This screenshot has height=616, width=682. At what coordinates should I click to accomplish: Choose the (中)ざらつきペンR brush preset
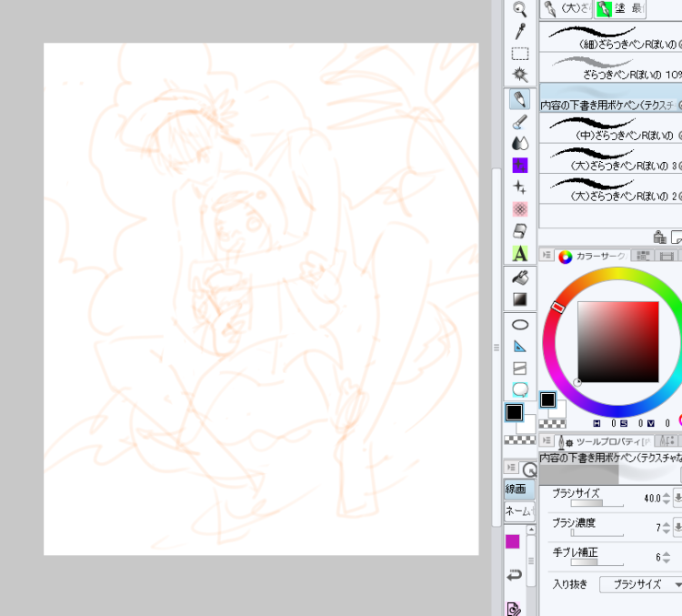[611, 128]
